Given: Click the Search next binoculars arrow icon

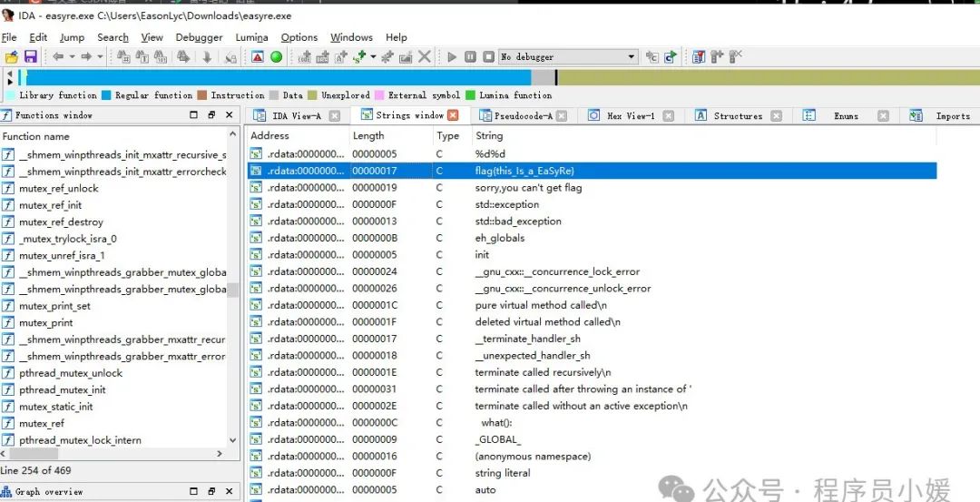Looking at the screenshot, I should point(183,57).
